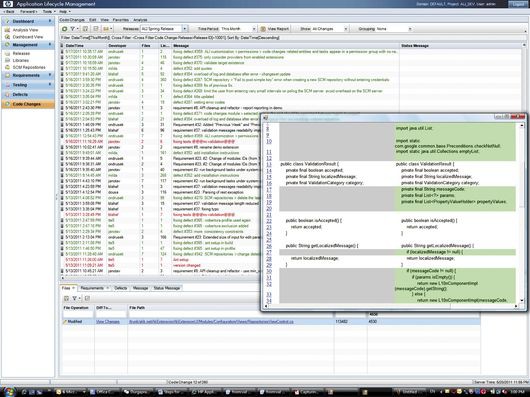Screen dimensions: 530x397
Task: Click the Back button
Action: coord(9,11)
